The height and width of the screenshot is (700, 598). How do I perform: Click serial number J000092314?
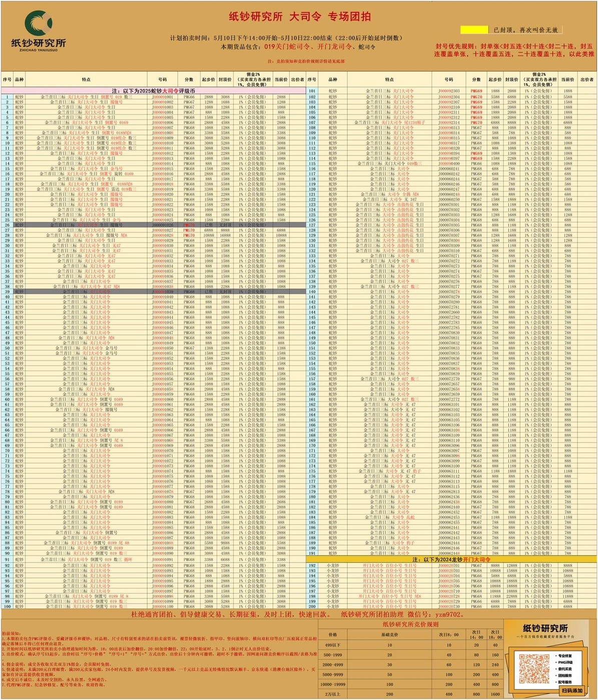pyautogui.click(x=449, y=122)
